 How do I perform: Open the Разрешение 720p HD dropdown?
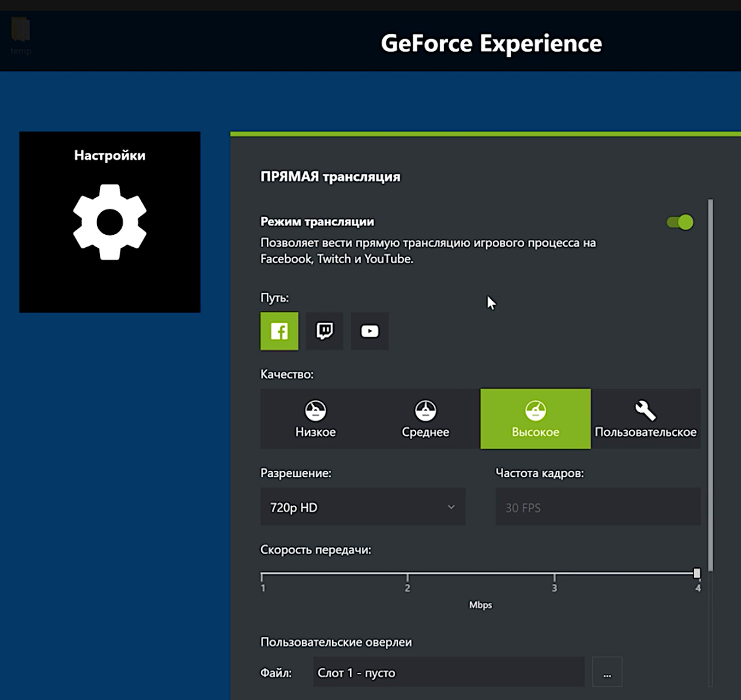tap(363, 507)
